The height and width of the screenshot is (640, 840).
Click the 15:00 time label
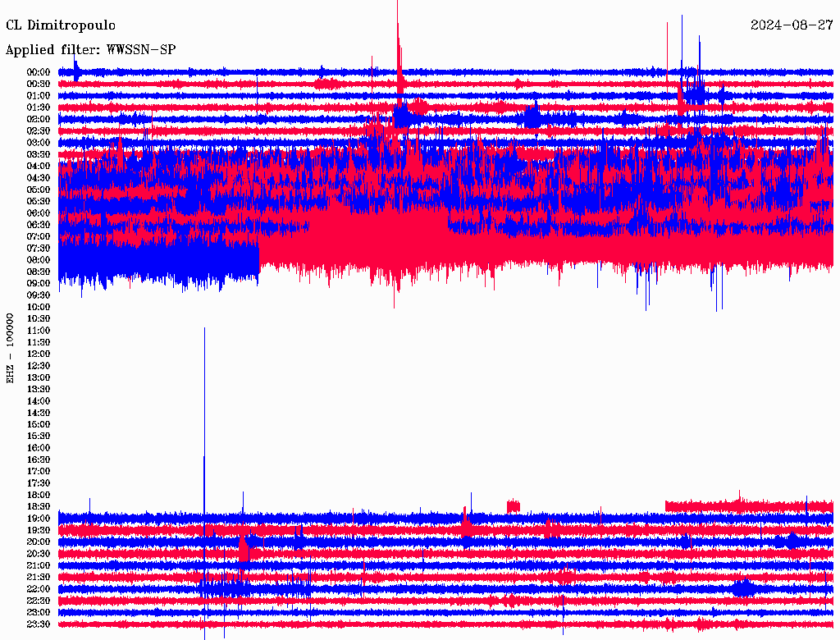point(39,424)
